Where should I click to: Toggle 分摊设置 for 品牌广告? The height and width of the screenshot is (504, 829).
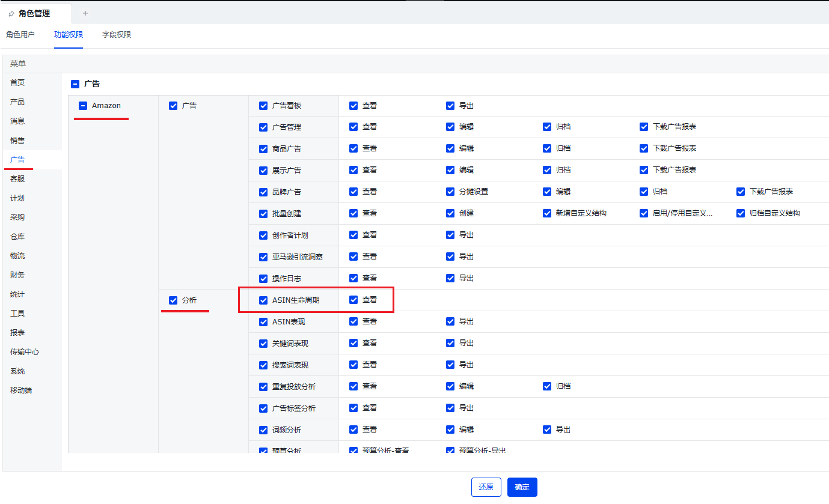click(450, 192)
